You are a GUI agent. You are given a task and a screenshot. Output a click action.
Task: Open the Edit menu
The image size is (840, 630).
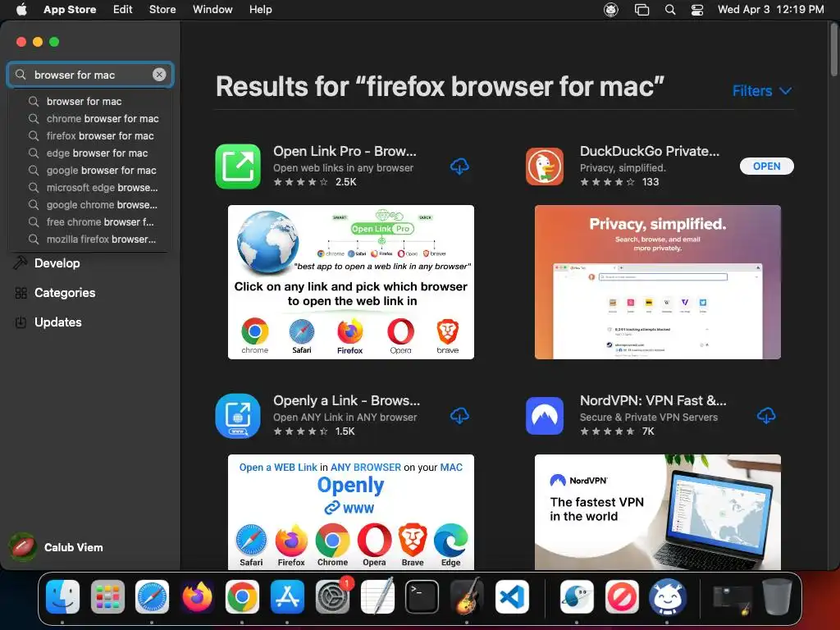tap(123, 10)
